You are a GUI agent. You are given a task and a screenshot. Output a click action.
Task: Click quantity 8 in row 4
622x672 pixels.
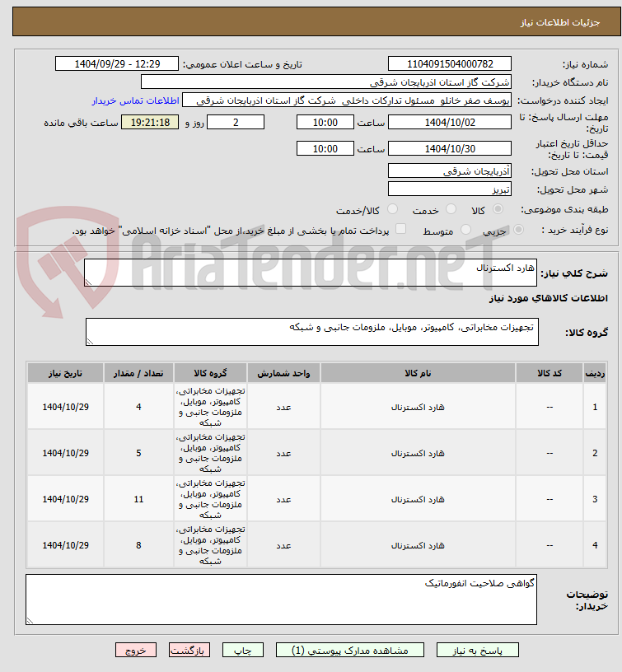click(x=138, y=545)
